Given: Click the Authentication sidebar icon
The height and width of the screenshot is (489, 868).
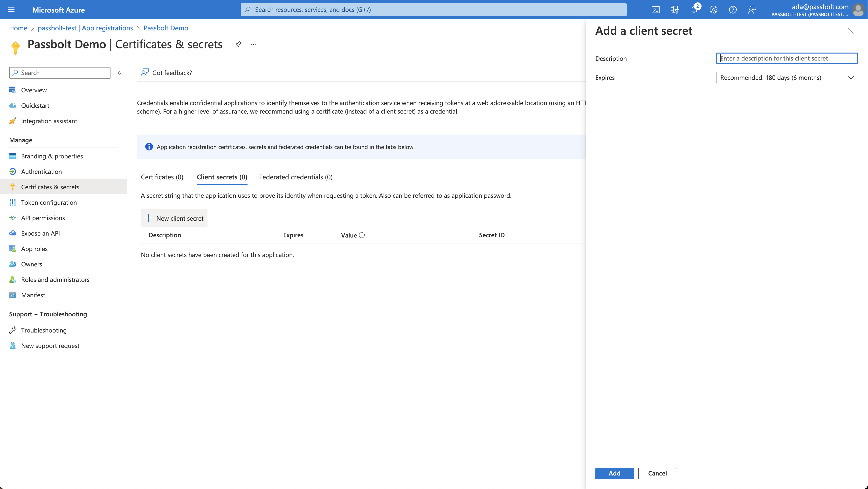Looking at the screenshot, I should (13, 171).
